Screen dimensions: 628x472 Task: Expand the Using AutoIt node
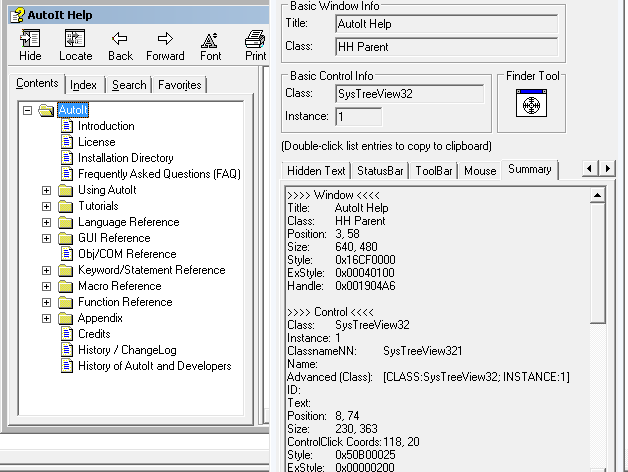[x=46, y=190]
